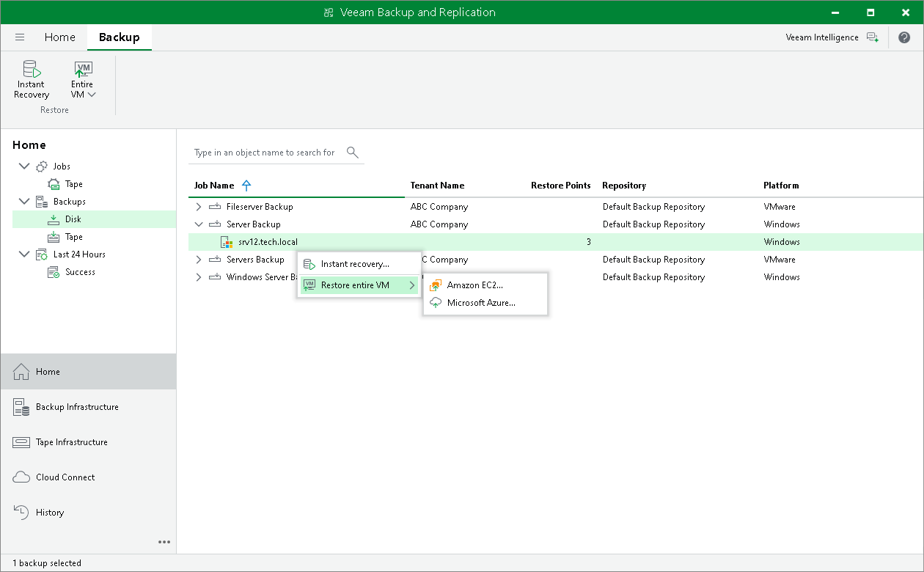This screenshot has width=924, height=572.
Task: Click restore points value 3
Action: [589, 242]
